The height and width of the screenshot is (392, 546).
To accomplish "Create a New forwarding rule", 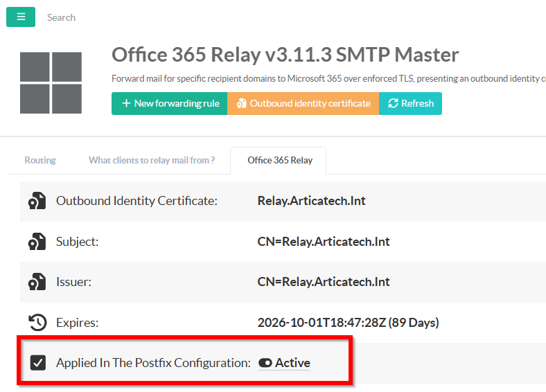I will [x=169, y=103].
